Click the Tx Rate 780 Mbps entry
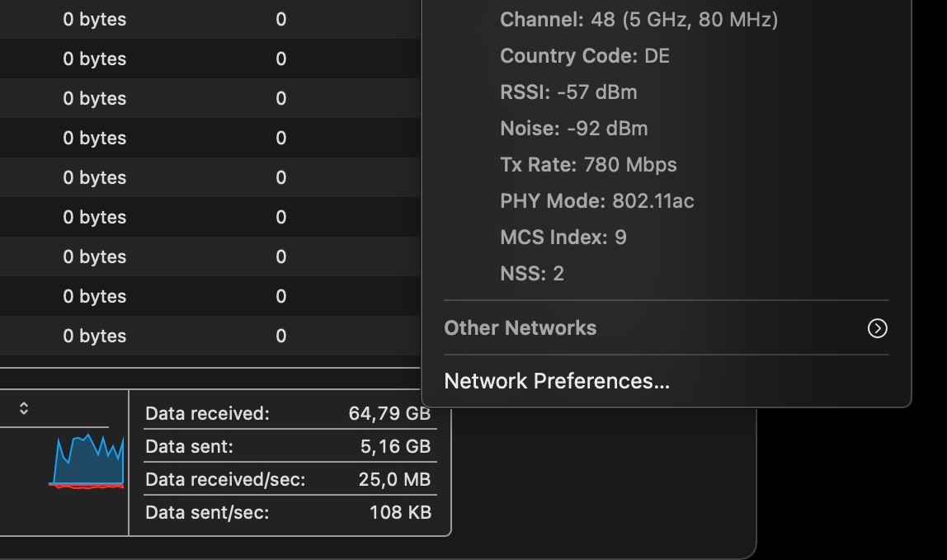This screenshot has height=560, width=947. (587, 165)
